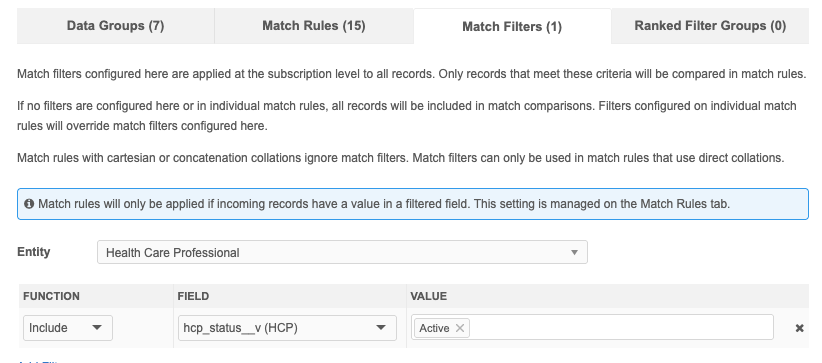Viewport: 822px width, 363px height.
Task: Open the Match Rules (15) tab
Action: pyautogui.click(x=313, y=26)
